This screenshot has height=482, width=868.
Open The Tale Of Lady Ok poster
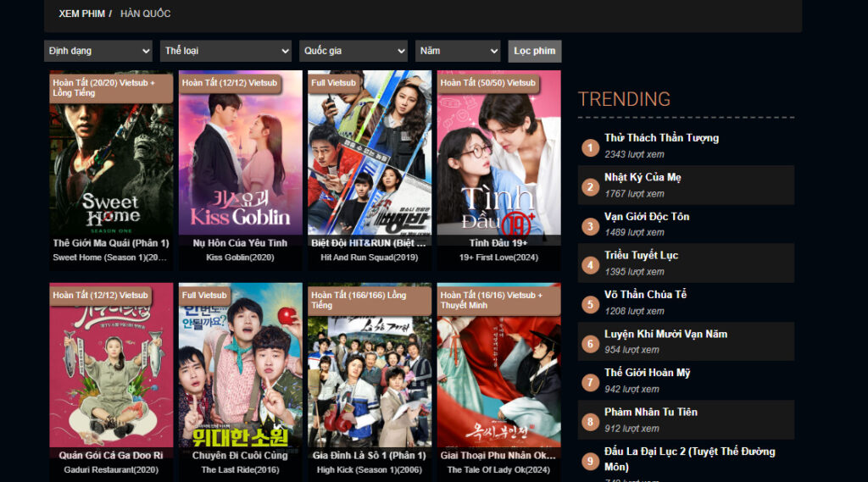[498, 373]
